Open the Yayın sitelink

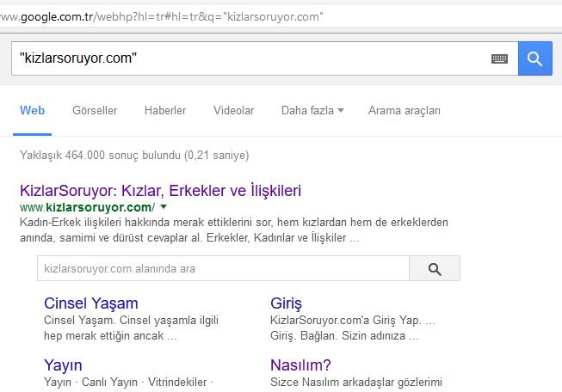[63, 365]
